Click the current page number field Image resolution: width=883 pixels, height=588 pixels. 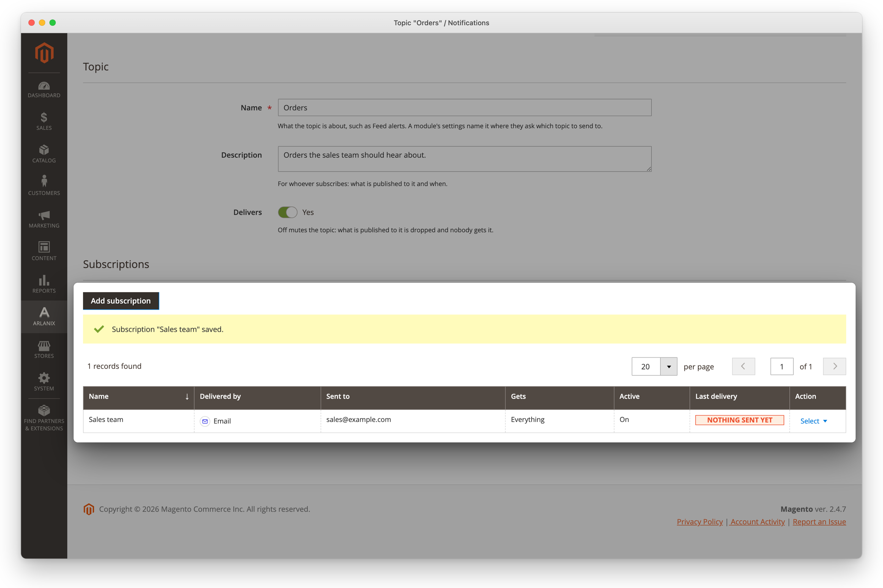click(782, 366)
